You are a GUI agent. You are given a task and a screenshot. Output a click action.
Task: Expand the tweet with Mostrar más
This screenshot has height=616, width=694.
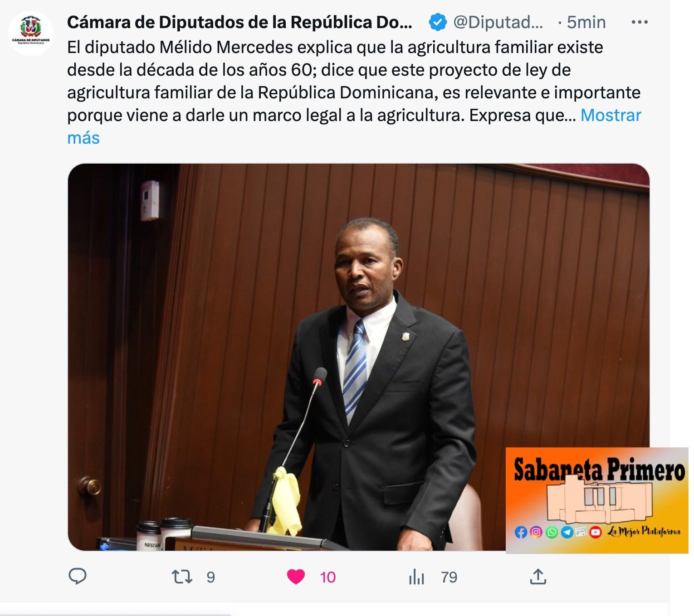pos(354,126)
